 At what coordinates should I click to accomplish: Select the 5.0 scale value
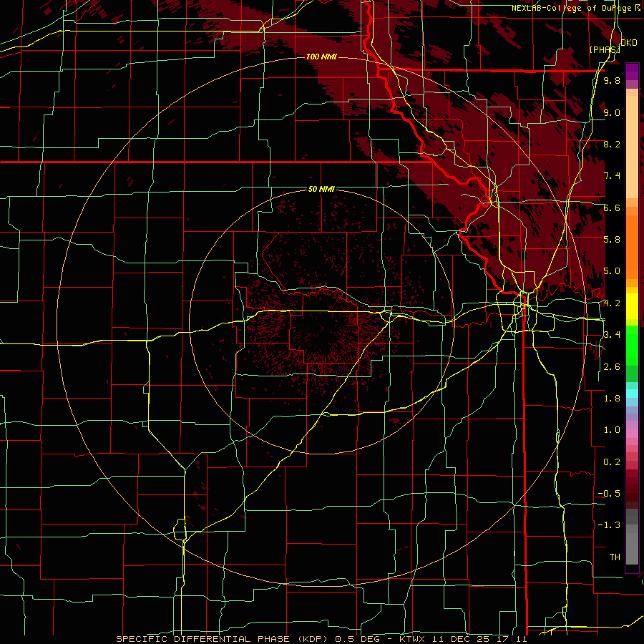click(612, 271)
